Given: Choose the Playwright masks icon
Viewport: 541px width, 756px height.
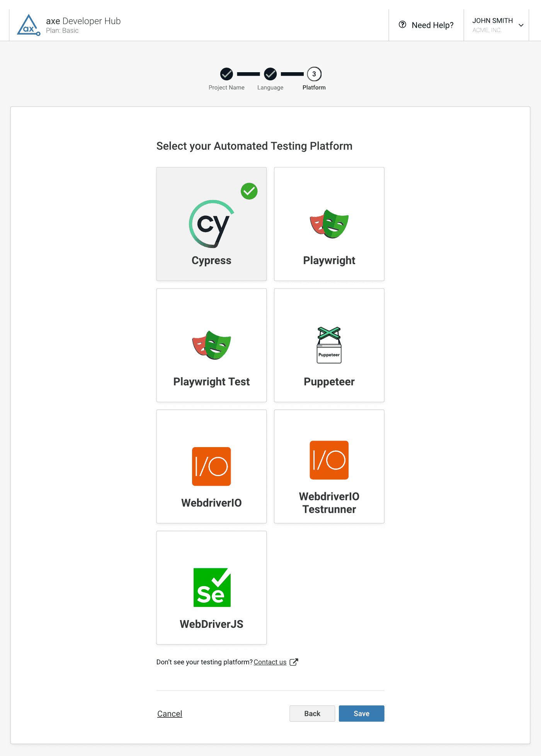Looking at the screenshot, I should tap(329, 224).
